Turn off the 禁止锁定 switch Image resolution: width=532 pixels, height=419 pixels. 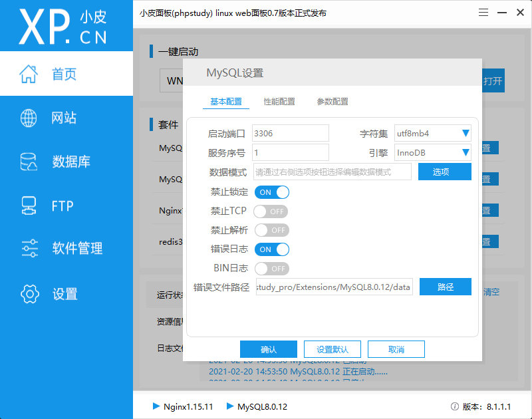(x=272, y=192)
